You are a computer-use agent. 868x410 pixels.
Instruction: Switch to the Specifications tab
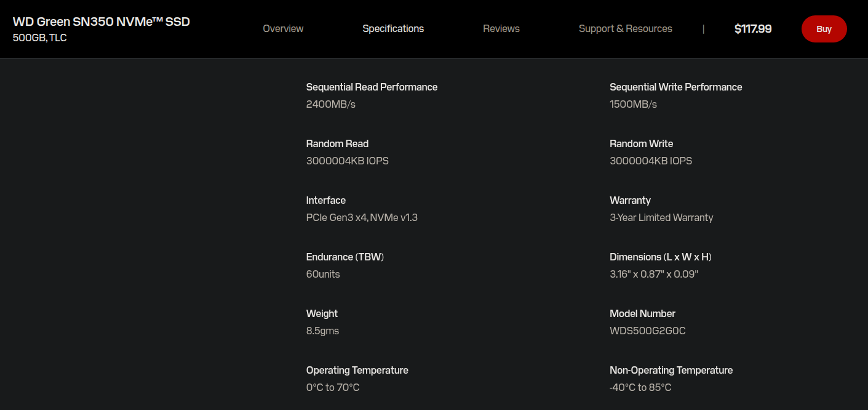click(x=393, y=29)
